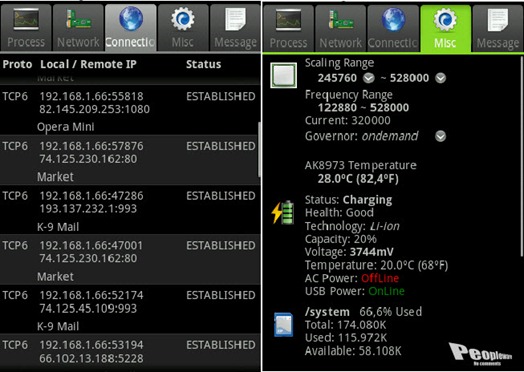The image size is (524, 372).
Task: Click AC Power: OffLine status
Action: click(352, 278)
